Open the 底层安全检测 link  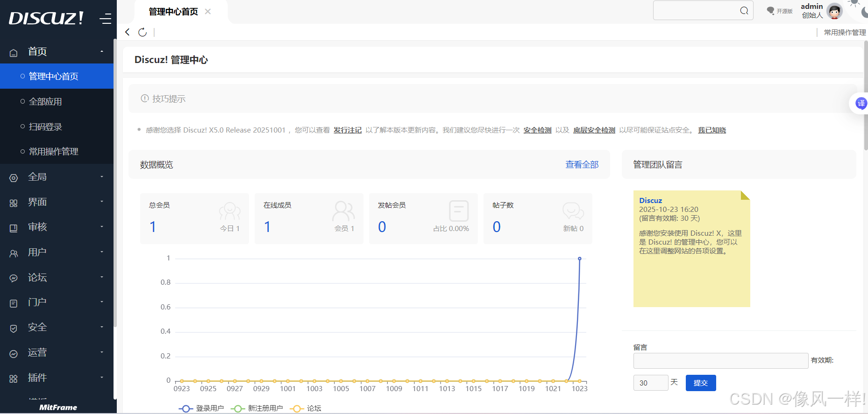594,130
